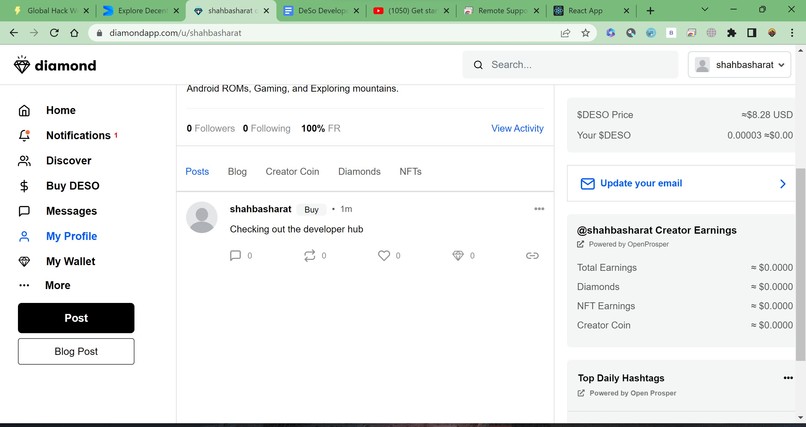
Task: Give a diamond to the post
Action: click(x=458, y=255)
